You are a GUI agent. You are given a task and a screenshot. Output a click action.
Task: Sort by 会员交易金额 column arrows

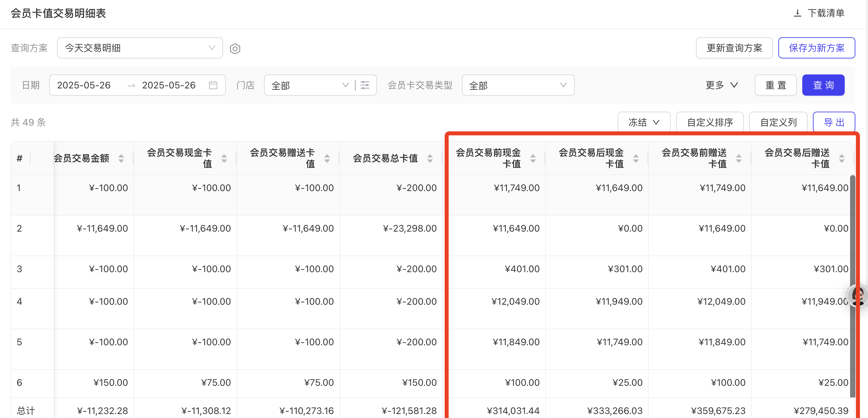click(x=121, y=158)
